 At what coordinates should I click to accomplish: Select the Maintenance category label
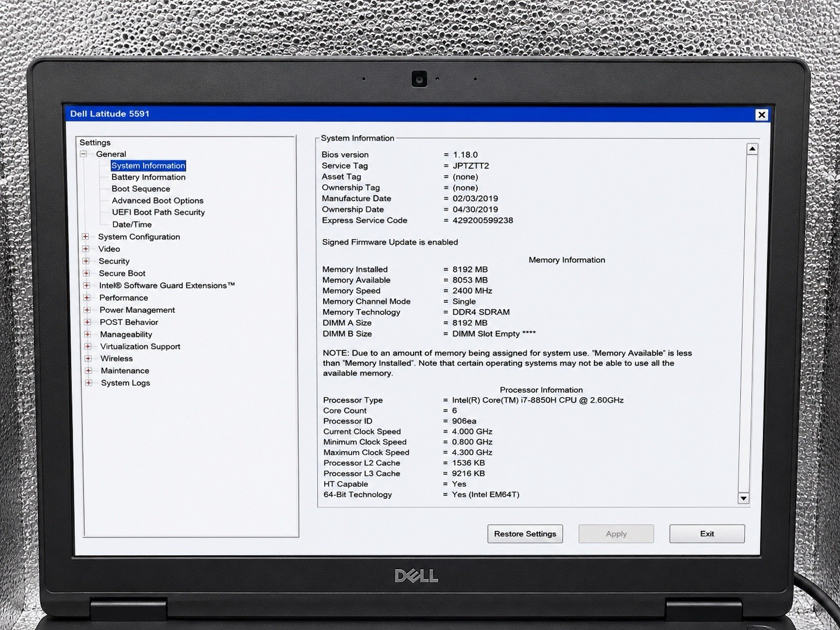point(125,371)
